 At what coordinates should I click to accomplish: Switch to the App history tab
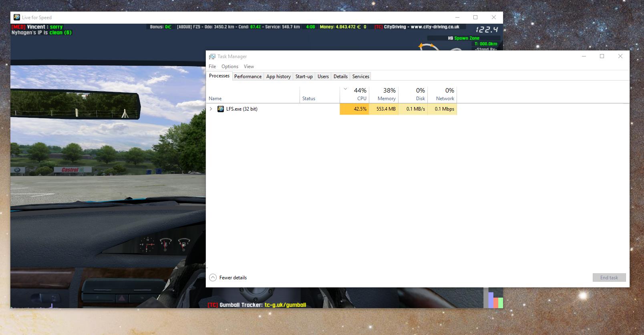coord(278,77)
